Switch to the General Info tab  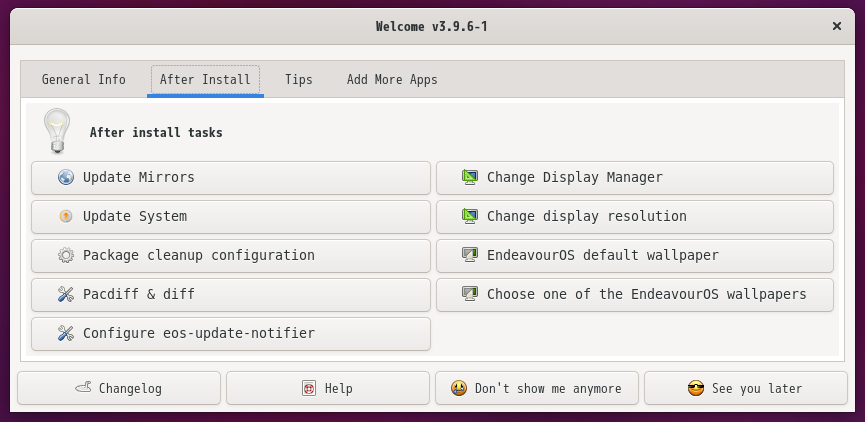coord(84,79)
